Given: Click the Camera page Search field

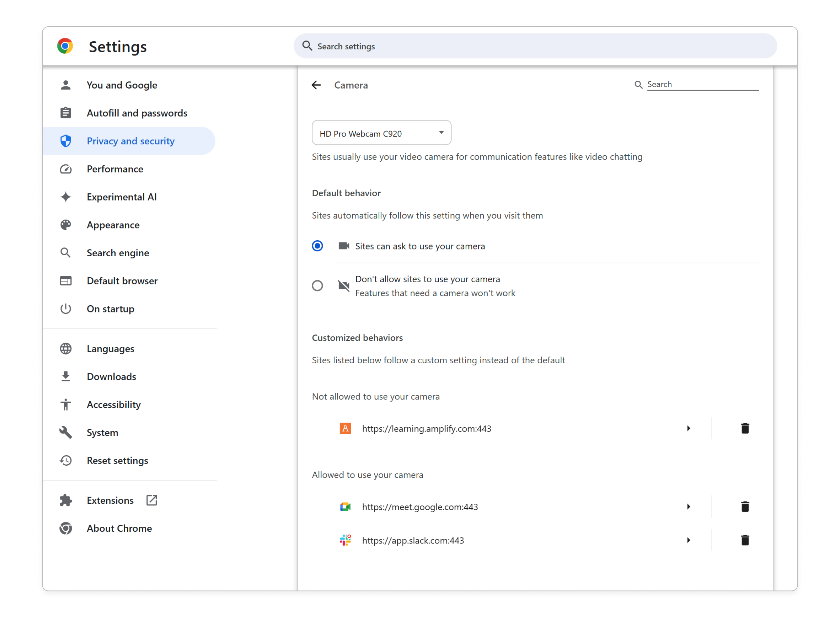Looking at the screenshot, I should click(702, 84).
